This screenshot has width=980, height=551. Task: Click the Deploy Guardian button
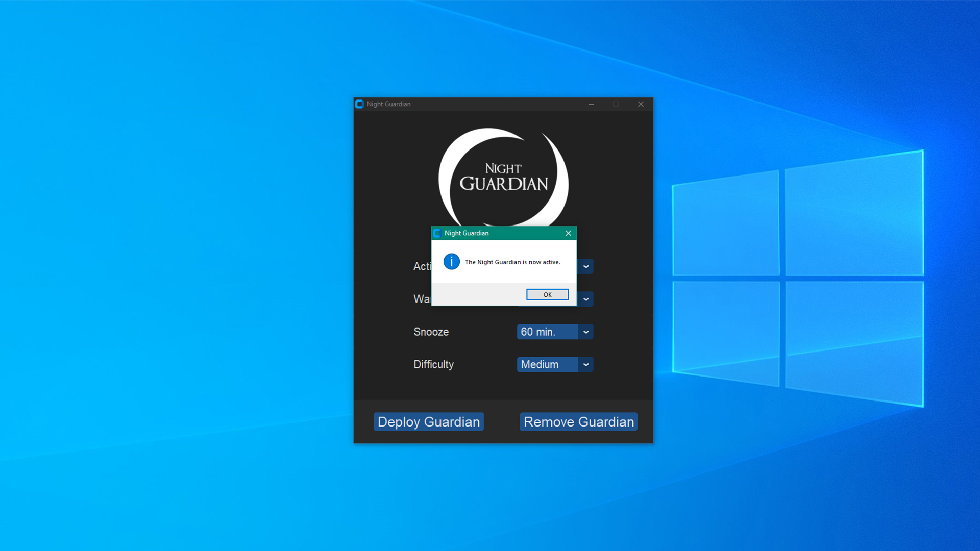tap(428, 422)
